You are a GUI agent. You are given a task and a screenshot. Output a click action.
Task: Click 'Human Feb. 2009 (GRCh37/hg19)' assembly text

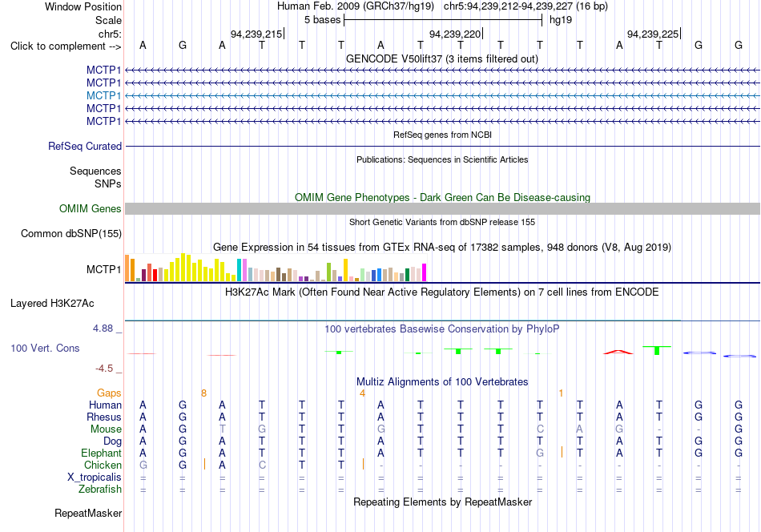(x=356, y=6)
